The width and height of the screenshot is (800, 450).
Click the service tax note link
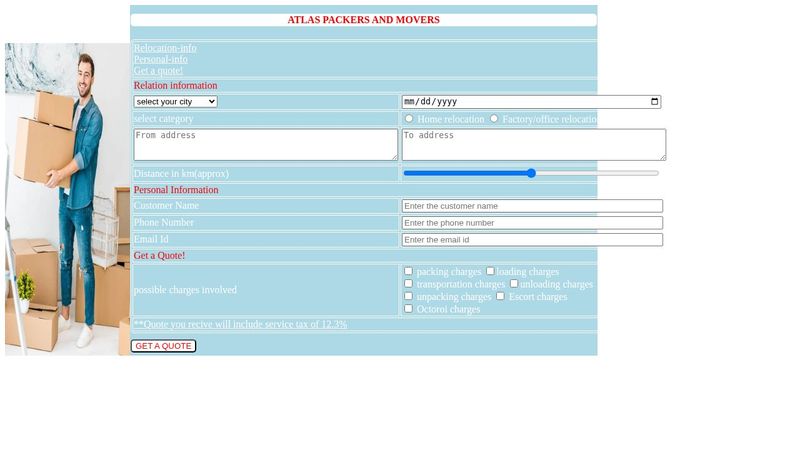coord(241,324)
